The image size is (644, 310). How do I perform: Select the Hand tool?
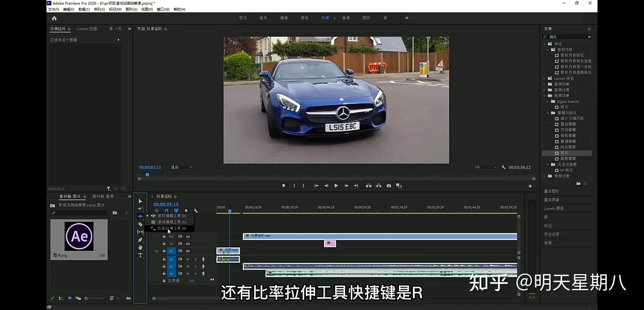click(140, 247)
